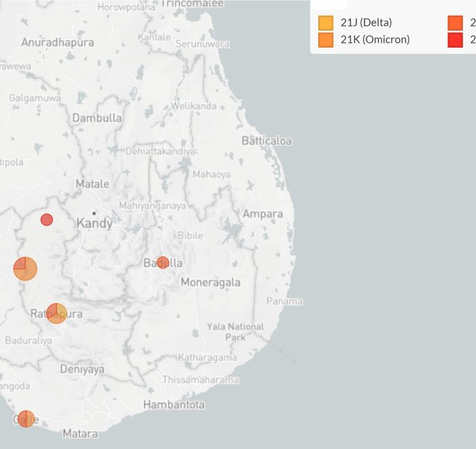
Task: Click the red-orange swatch in legend's top-right
Action: 456,22
